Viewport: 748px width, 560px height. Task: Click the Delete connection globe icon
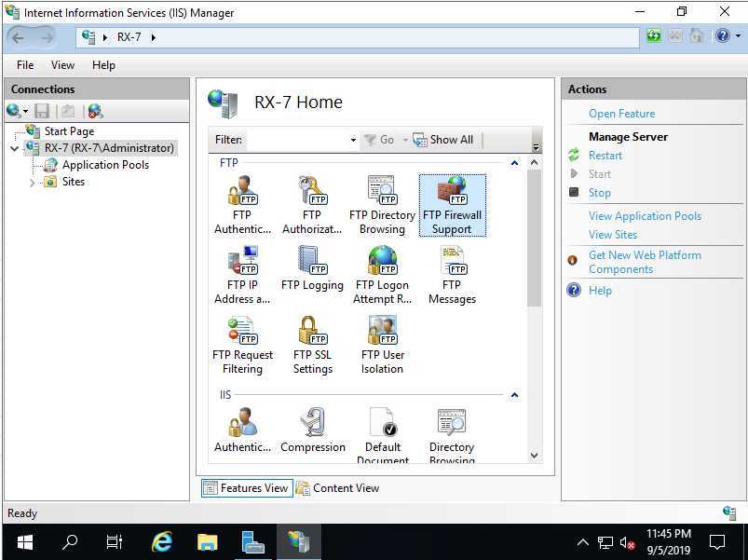click(x=95, y=111)
